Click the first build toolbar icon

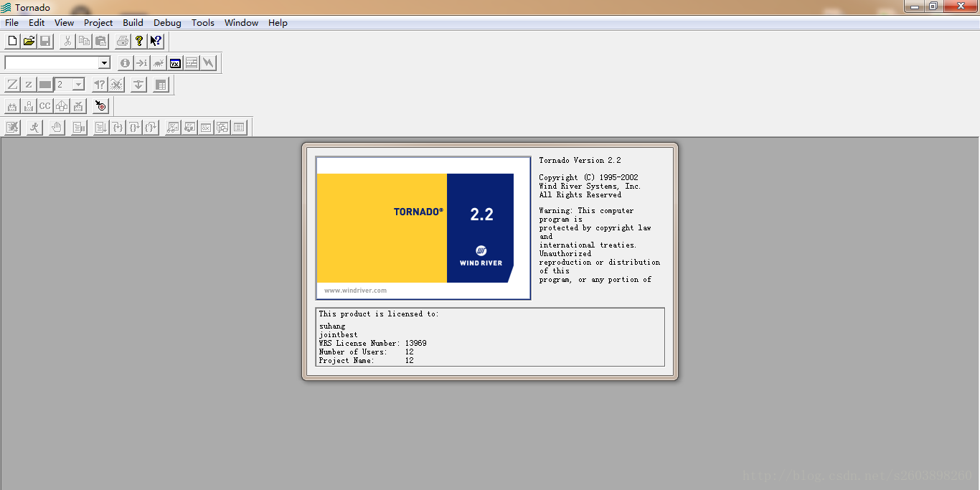12,106
